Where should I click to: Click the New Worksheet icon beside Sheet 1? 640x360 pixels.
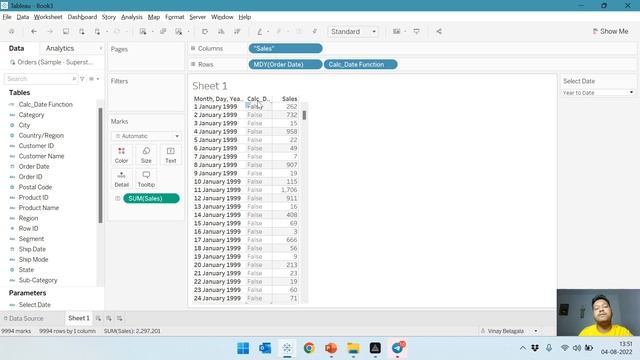point(98,318)
